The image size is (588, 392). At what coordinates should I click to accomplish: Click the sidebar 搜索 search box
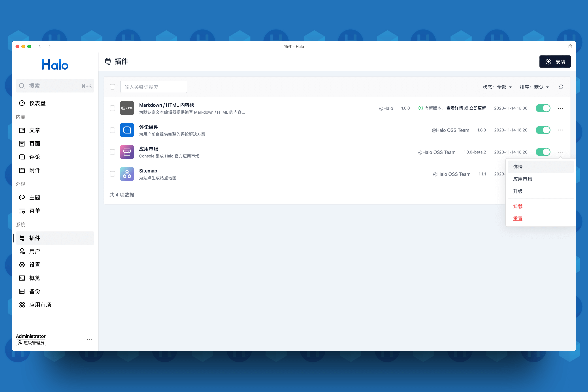click(x=55, y=86)
